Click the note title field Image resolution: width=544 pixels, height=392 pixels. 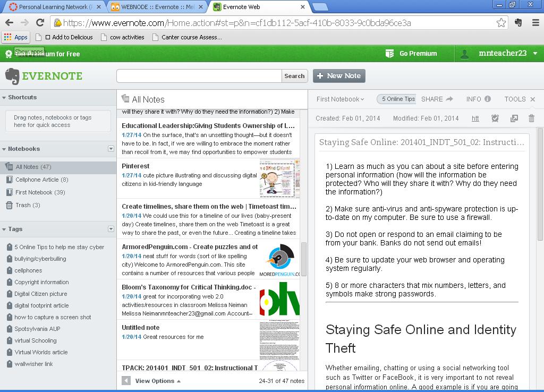(x=422, y=142)
